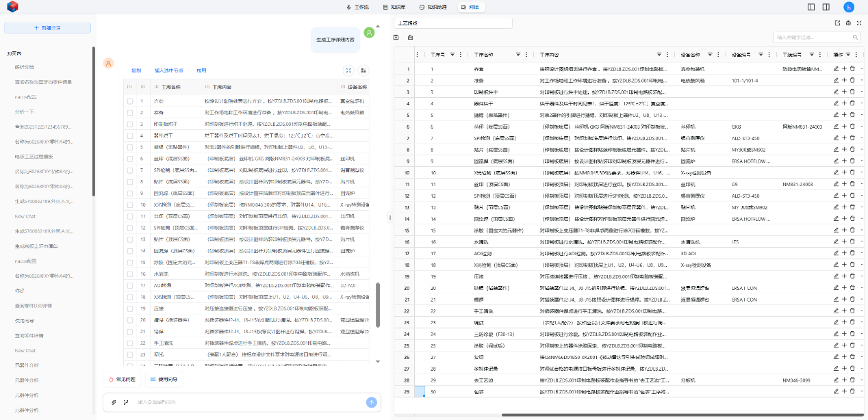Viewport: 868px width, 420px height.
Task: Click the open-in-new-window icon in right panel
Action: click(837, 23)
